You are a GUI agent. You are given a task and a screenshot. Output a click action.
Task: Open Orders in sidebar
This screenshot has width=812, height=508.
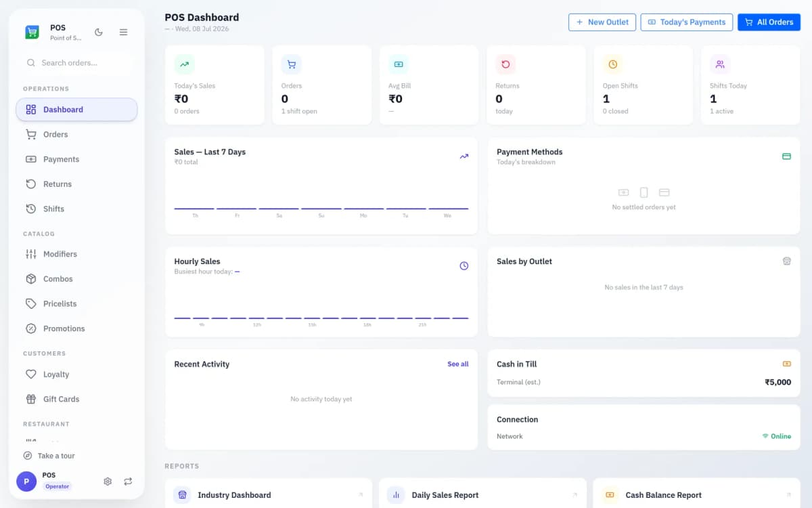coord(76,134)
